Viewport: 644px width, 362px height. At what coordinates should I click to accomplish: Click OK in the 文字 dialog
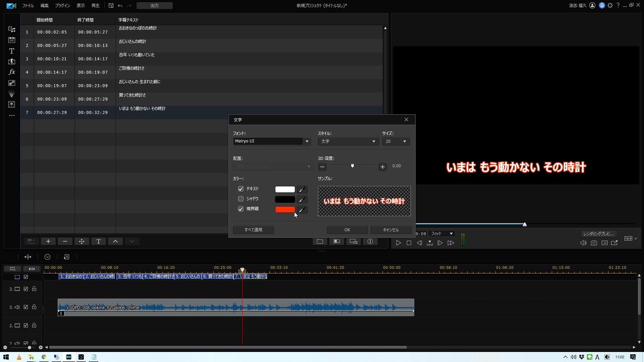tap(347, 230)
